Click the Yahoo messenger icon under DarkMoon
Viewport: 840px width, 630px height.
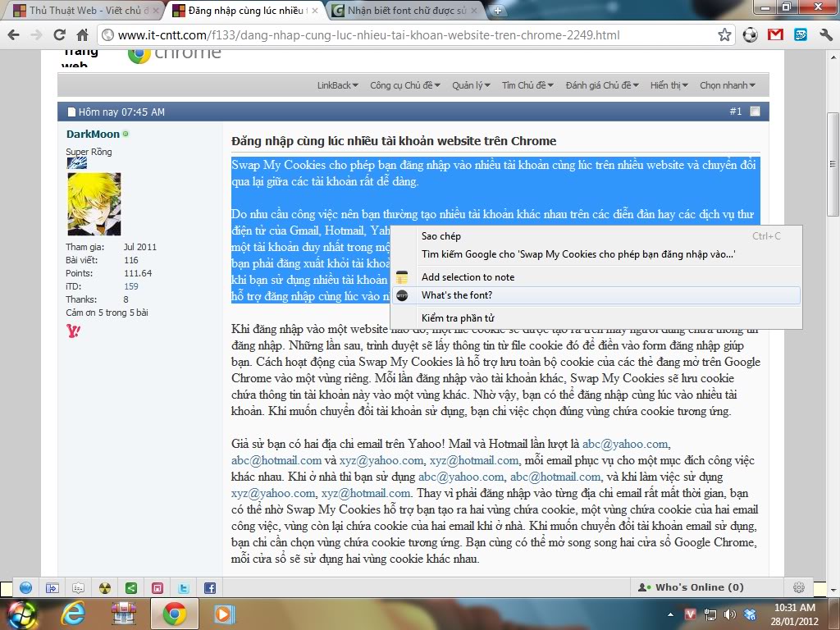(x=73, y=331)
